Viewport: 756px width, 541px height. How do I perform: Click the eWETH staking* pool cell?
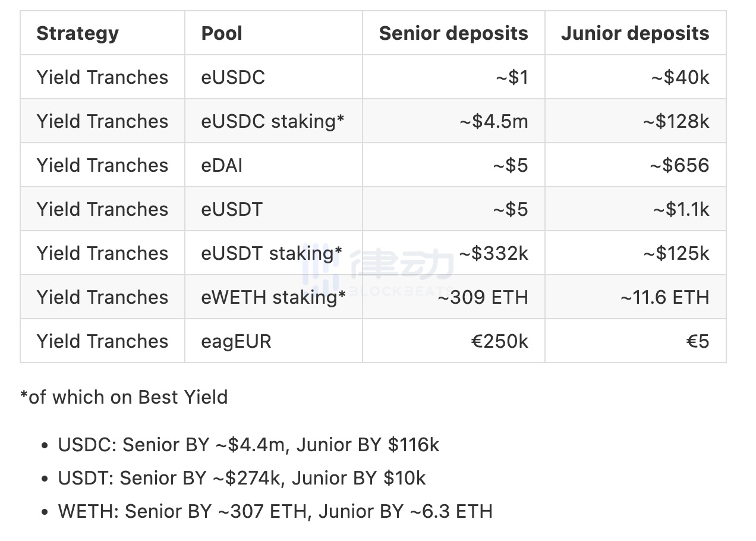click(x=273, y=297)
